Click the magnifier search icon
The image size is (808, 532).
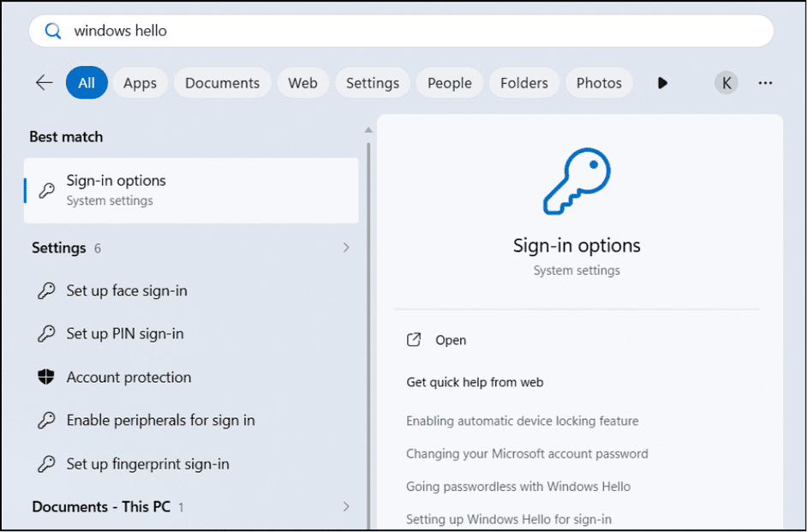pyautogui.click(x=52, y=31)
